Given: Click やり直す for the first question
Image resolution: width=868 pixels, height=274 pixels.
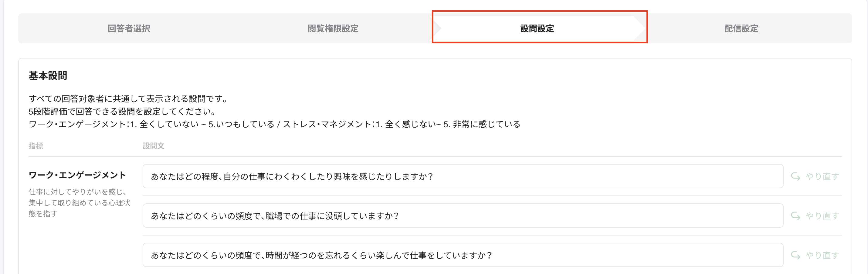Looking at the screenshot, I should tap(823, 176).
